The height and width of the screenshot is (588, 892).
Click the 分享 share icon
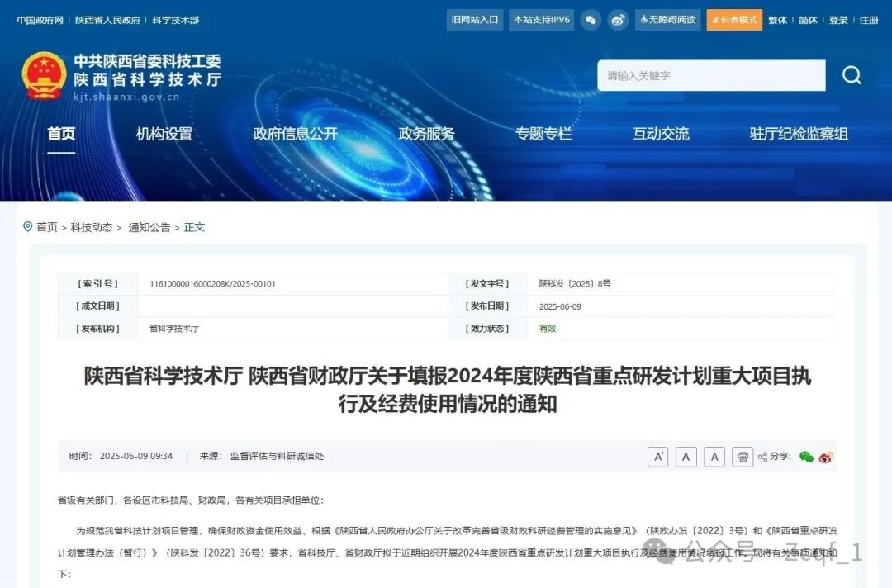click(763, 457)
